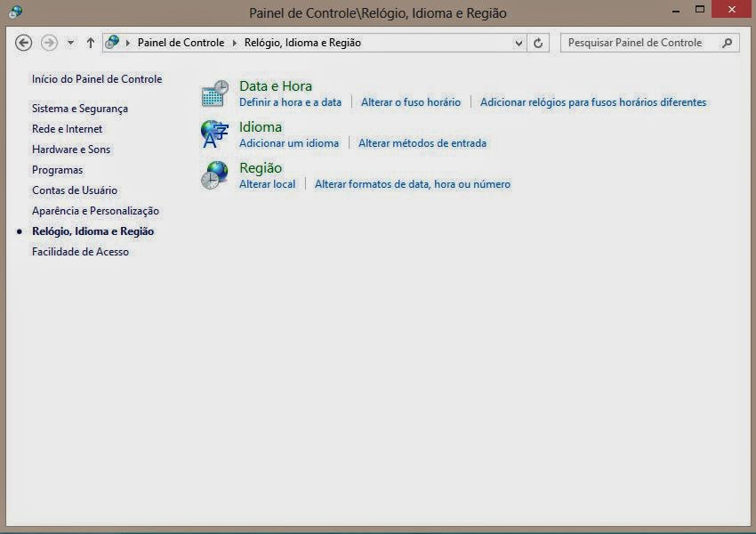This screenshot has width=756, height=534.
Task: Open the Idioma heading
Action: pos(261,127)
